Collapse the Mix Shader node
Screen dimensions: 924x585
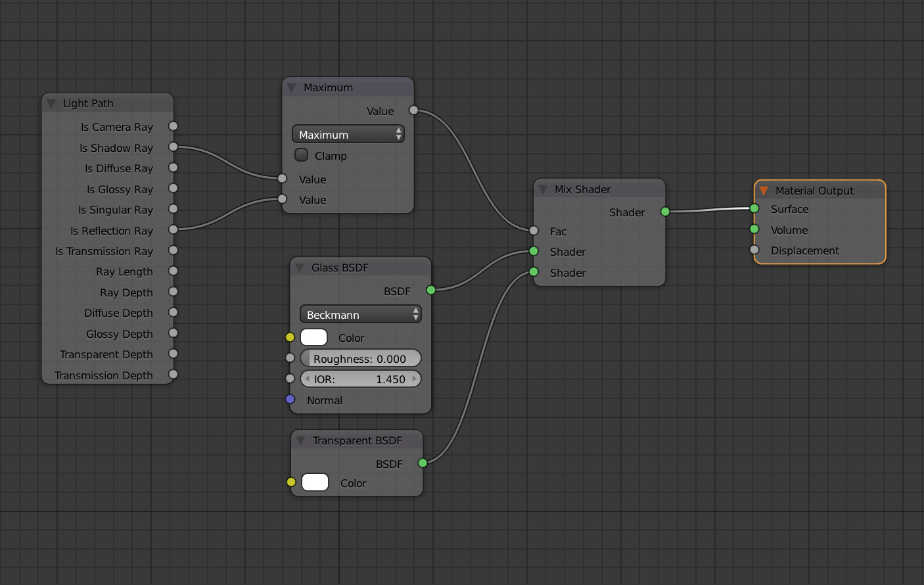[543, 189]
